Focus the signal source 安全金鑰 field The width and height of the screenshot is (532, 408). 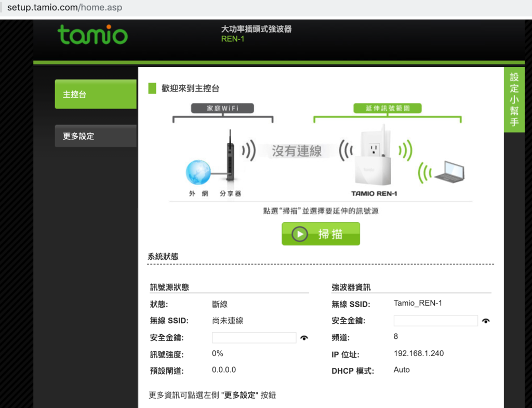point(254,338)
